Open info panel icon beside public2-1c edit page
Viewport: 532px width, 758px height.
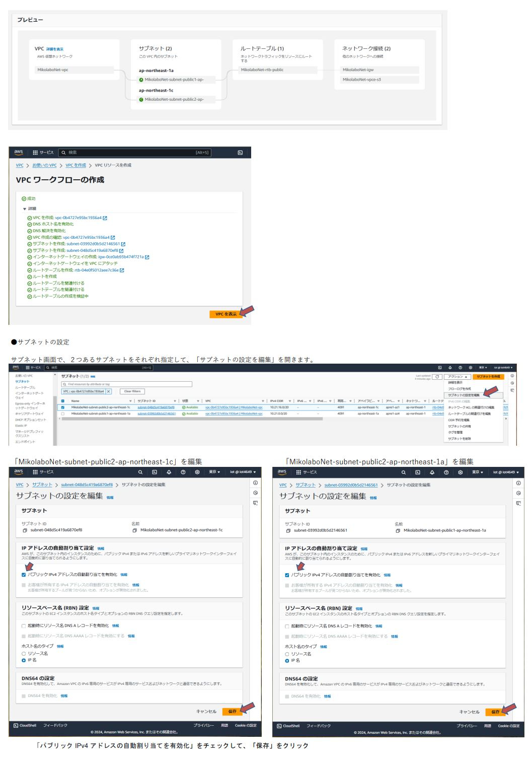256,483
